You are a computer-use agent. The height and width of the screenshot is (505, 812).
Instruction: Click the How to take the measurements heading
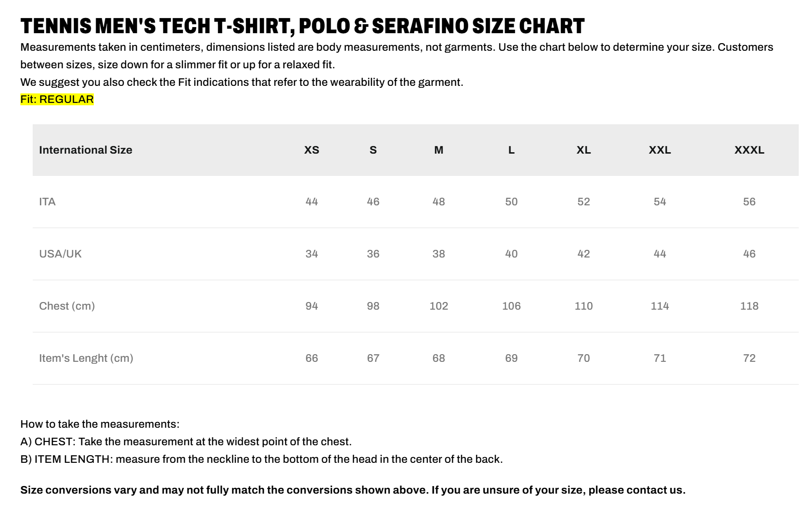point(100,424)
